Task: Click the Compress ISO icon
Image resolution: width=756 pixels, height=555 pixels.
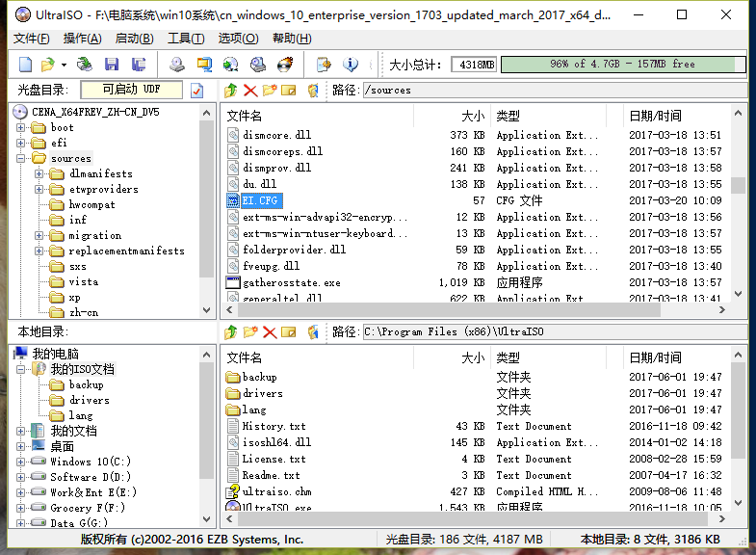Action: click(x=204, y=65)
